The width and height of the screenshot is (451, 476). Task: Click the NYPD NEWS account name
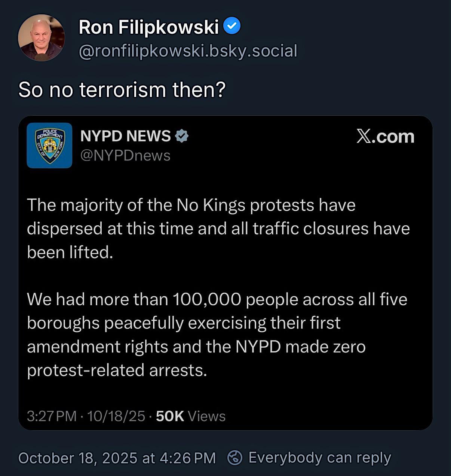click(125, 136)
